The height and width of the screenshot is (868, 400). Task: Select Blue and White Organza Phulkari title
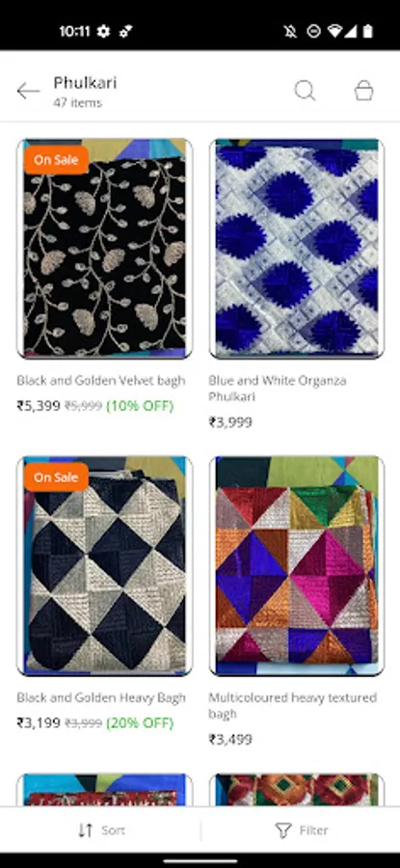[x=278, y=389]
